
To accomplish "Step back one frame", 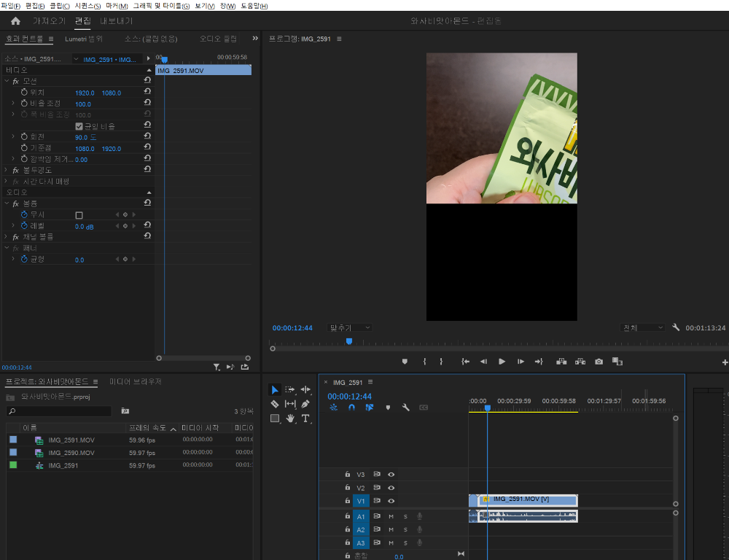I will coord(483,362).
